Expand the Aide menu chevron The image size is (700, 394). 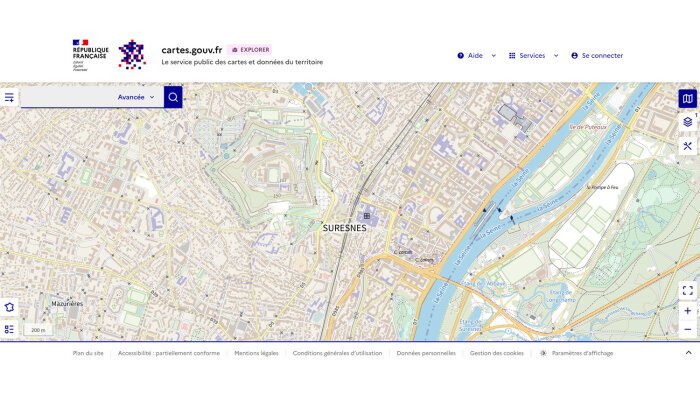tap(494, 56)
